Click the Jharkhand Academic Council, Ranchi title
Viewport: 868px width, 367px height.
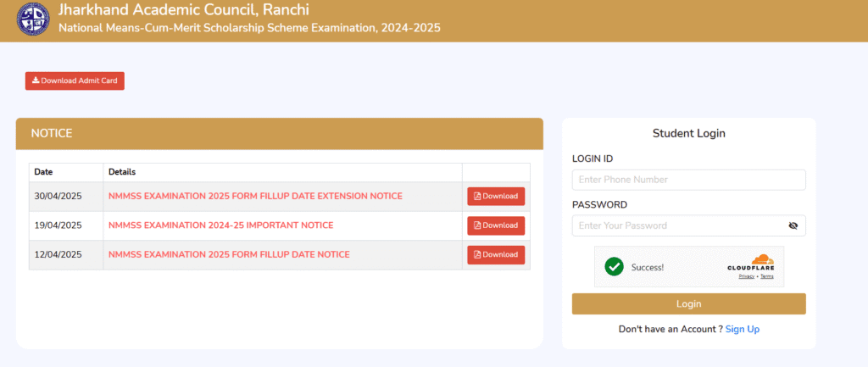(x=184, y=10)
